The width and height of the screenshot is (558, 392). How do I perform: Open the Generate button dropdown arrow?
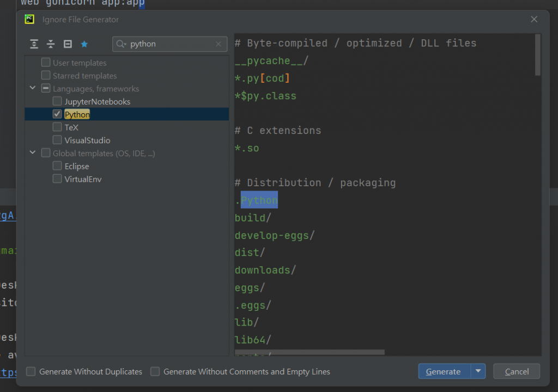click(x=478, y=371)
